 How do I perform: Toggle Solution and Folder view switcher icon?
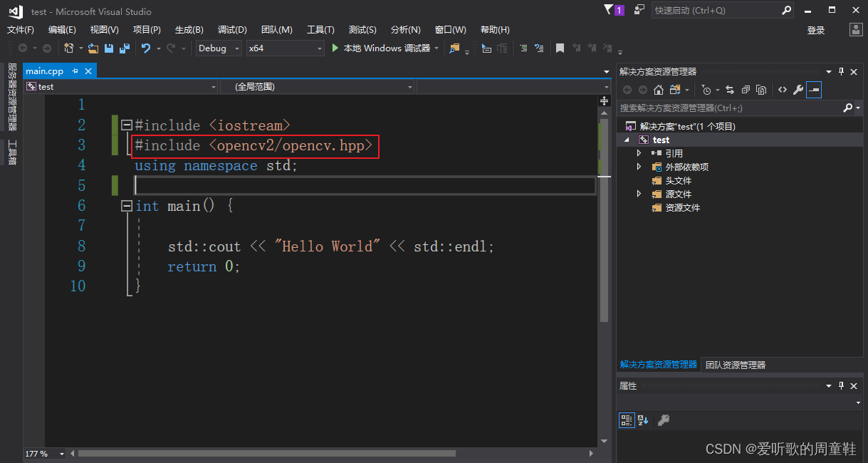pos(674,90)
